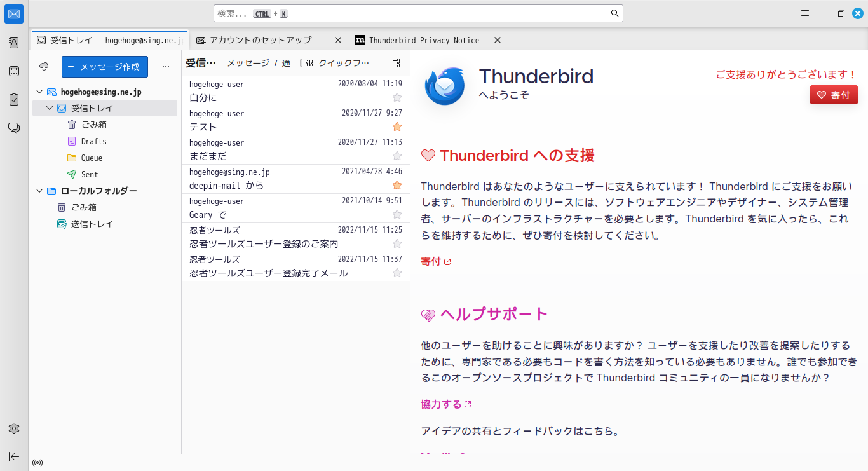Viewport: 868px width, 471px height.
Task: Open folder pane options (three dots)
Action: click(x=166, y=66)
